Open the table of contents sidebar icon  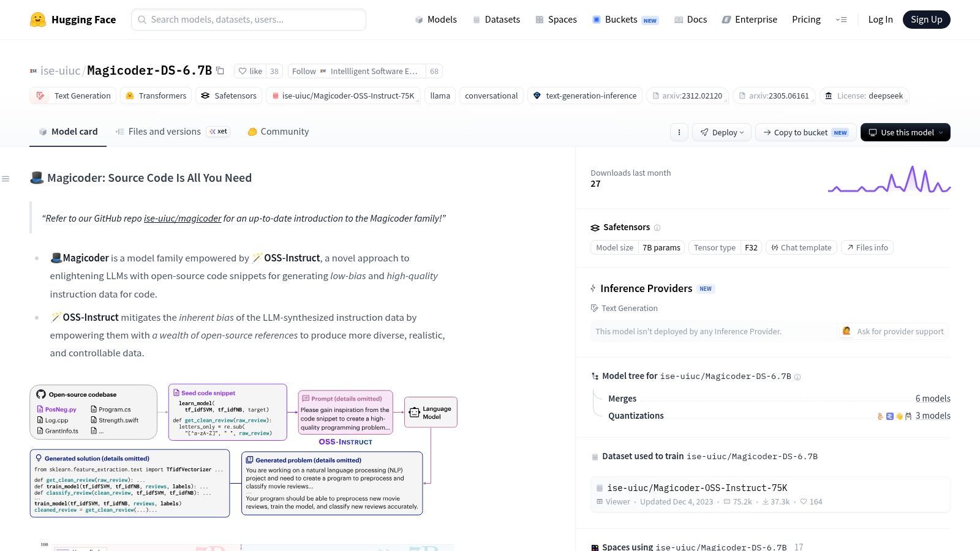[x=6, y=179]
